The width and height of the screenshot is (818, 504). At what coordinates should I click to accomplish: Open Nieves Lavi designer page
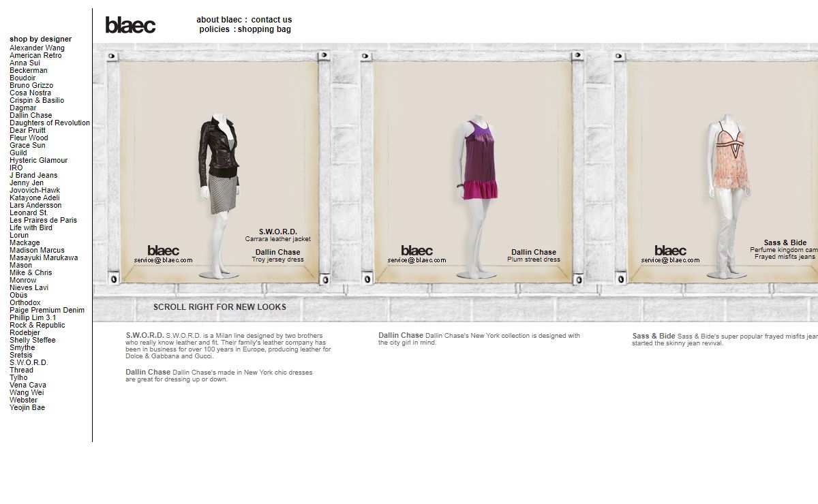point(29,287)
